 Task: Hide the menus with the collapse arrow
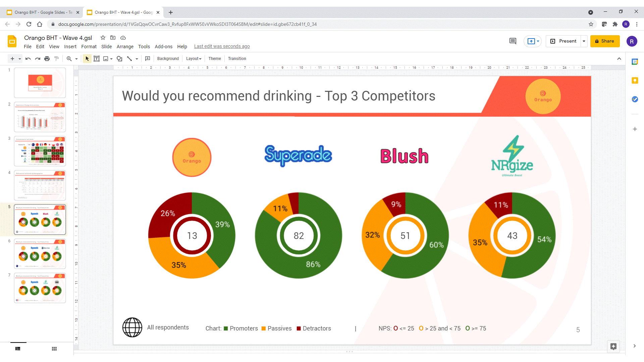pos(619,59)
